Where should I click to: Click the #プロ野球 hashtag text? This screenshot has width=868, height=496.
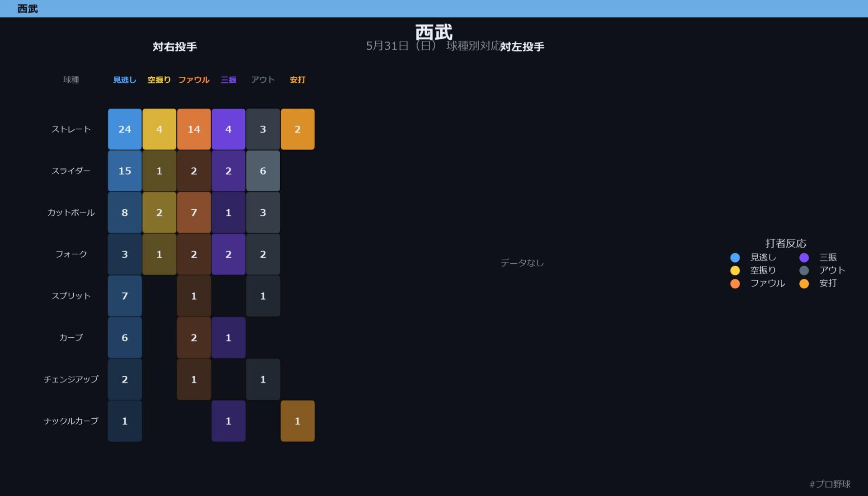(x=830, y=484)
